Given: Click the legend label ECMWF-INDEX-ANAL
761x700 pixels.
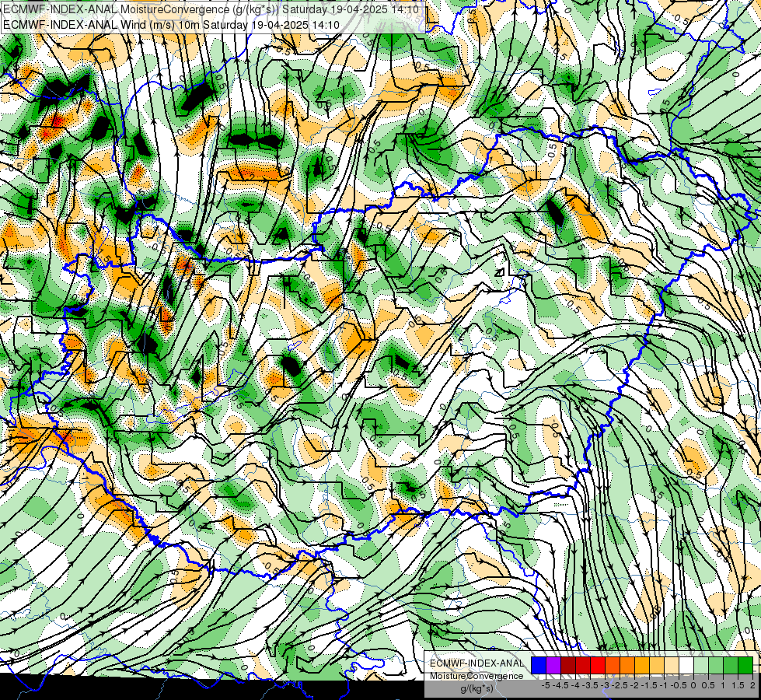Looking at the screenshot, I should click(476, 663).
